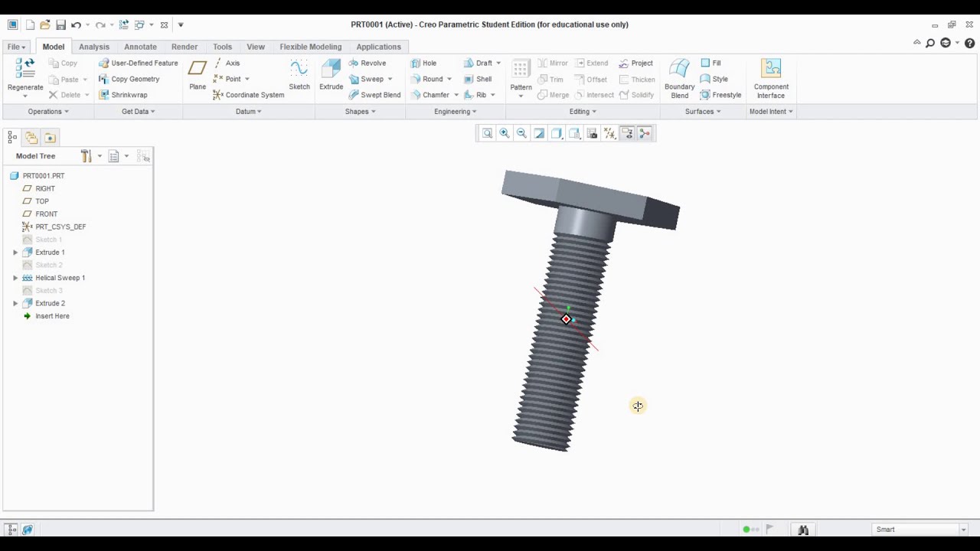
Task: Click the Repaint icon in view toolbar
Action: (539, 133)
